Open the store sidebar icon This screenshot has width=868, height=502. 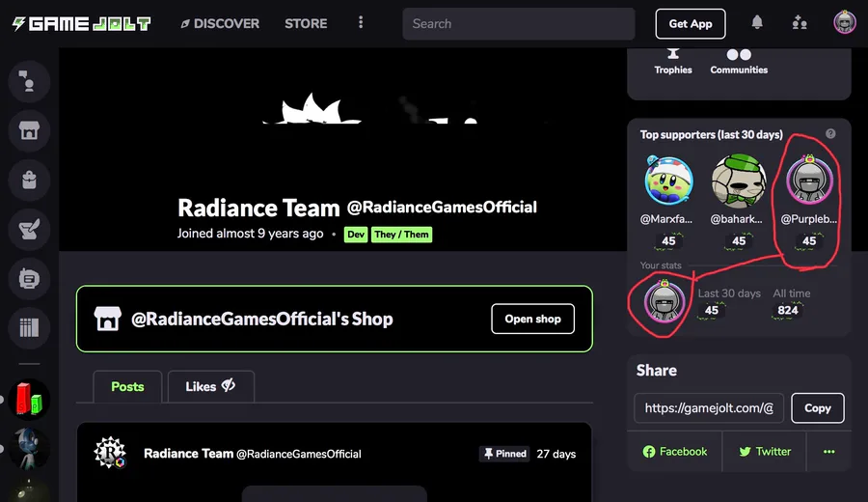coord(29,130)
